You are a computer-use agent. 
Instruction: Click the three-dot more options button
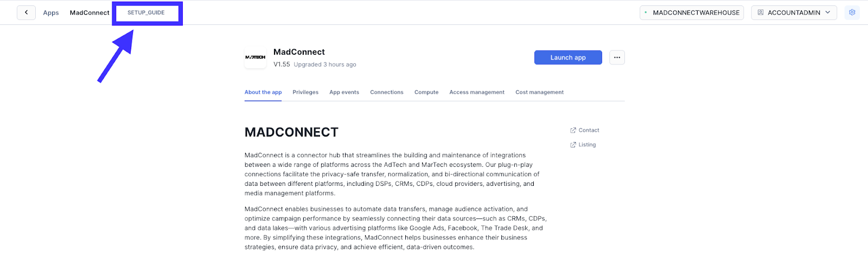coord(617,57)
